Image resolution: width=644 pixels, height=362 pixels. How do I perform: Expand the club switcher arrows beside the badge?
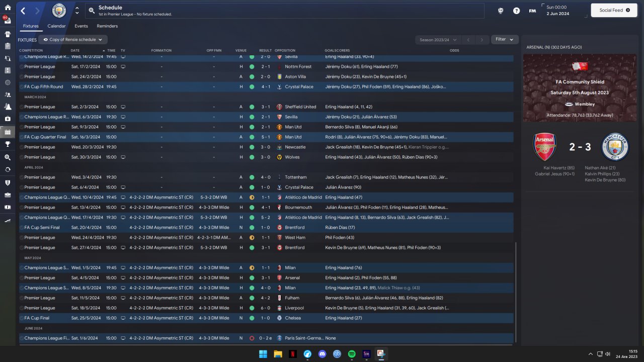tap(76, 11)
